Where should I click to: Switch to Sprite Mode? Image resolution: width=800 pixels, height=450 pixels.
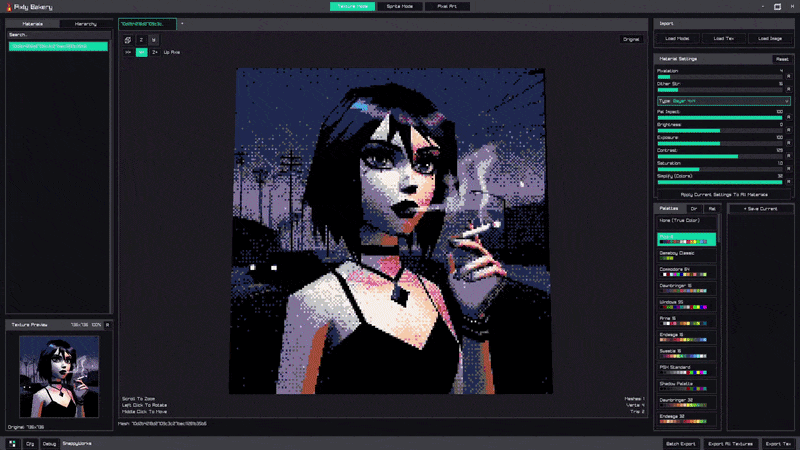click(x=399, y=6)
